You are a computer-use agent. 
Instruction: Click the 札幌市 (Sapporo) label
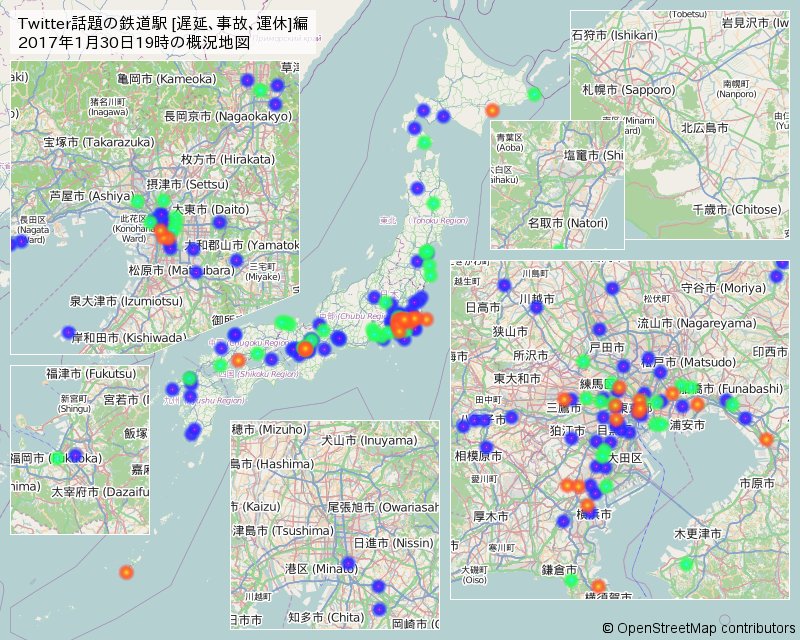pos(629,90)
